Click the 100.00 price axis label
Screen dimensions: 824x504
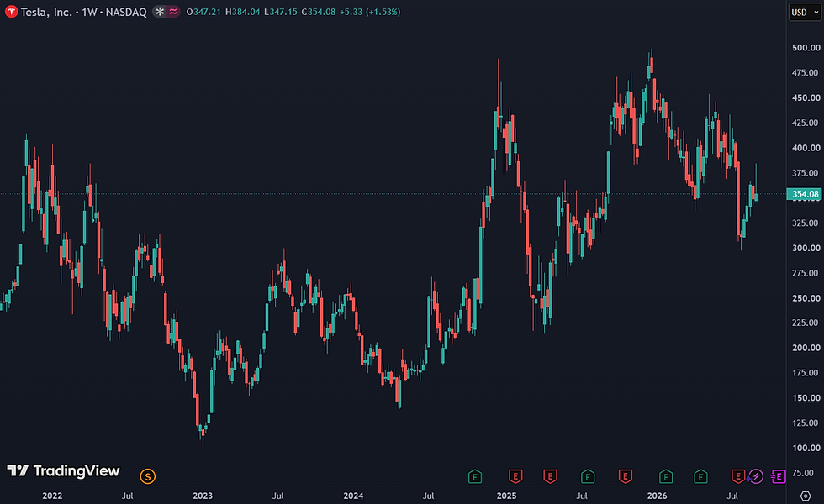click(x=806, y=449)
